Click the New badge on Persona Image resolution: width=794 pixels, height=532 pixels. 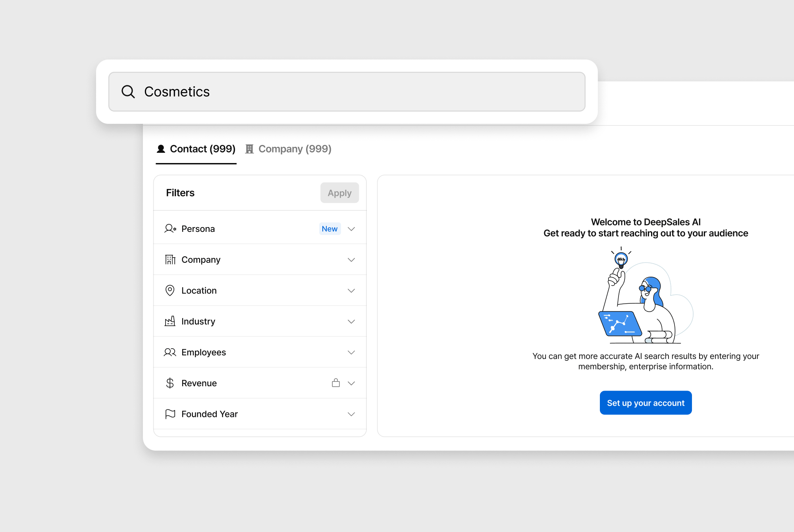(x=330, y=229)
